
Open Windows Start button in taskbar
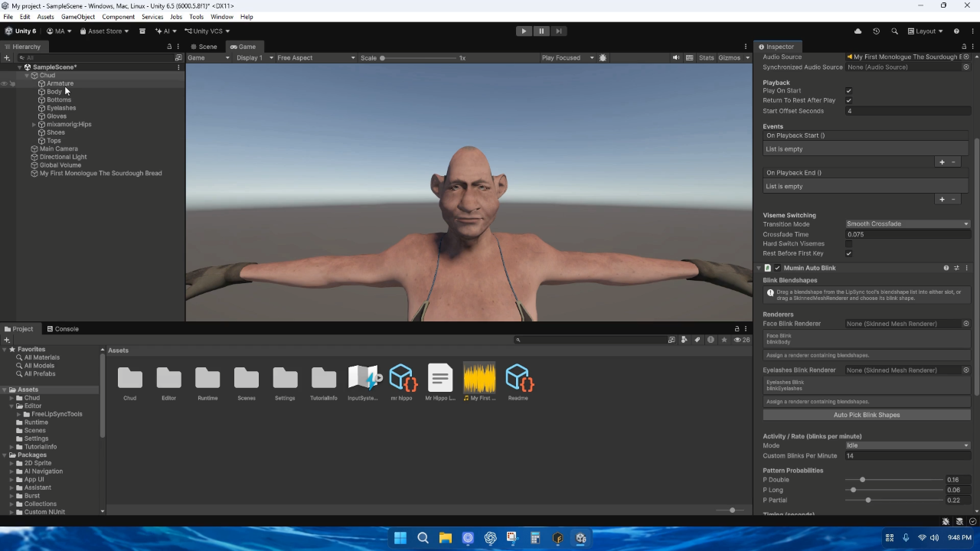(x=400, y=538)
